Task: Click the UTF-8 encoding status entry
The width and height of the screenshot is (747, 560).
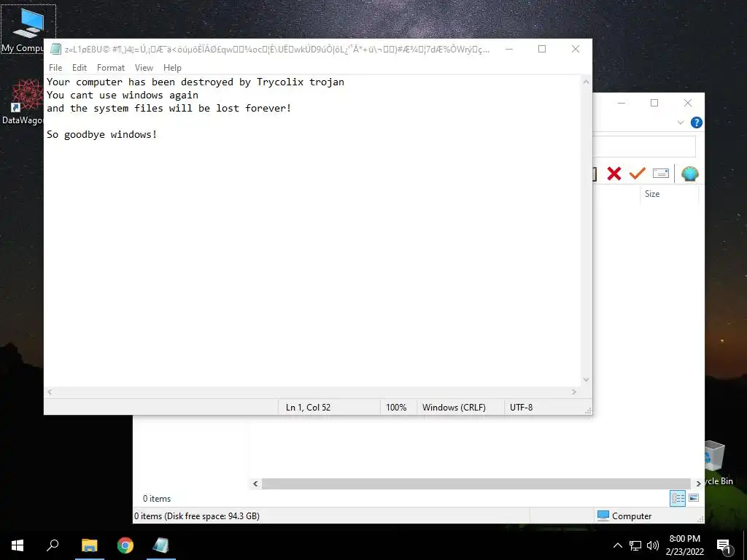Action: [521, 408]
